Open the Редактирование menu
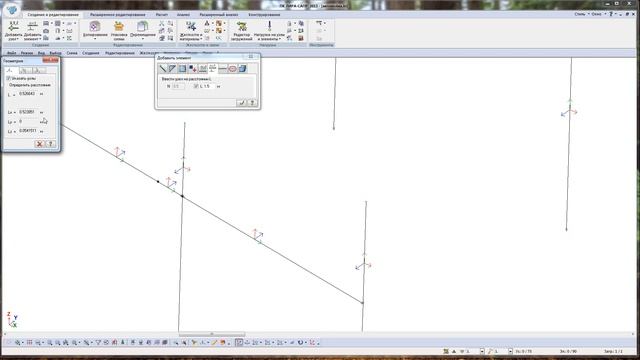This screenshot has width=640, height=360. [120, 53]
